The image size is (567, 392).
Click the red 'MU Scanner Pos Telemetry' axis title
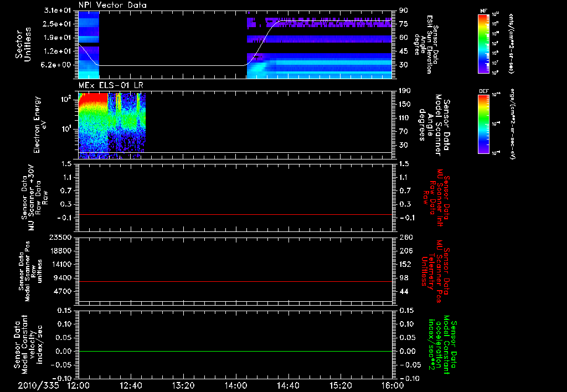tap(435, 271)
